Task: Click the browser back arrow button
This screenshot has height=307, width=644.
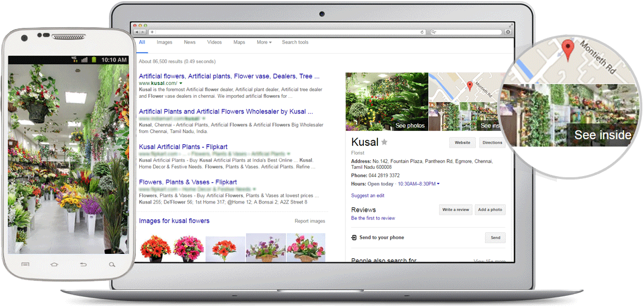Action: (x=137, y=32)
